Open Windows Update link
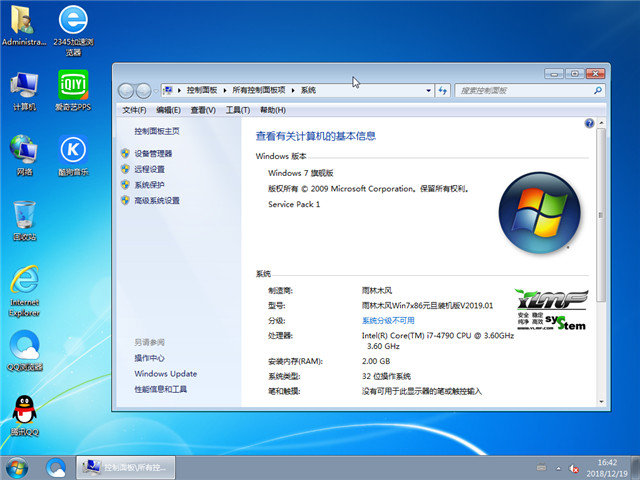Image resolution: width=640 pixels, height=480 pixels. click(166, 373)
